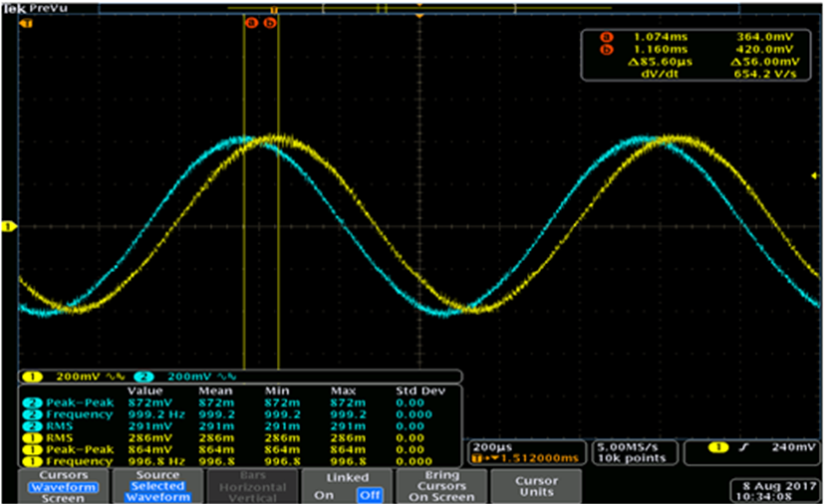Click the cursor a icon in the readout box
The image size is (825, 504).
607,38
